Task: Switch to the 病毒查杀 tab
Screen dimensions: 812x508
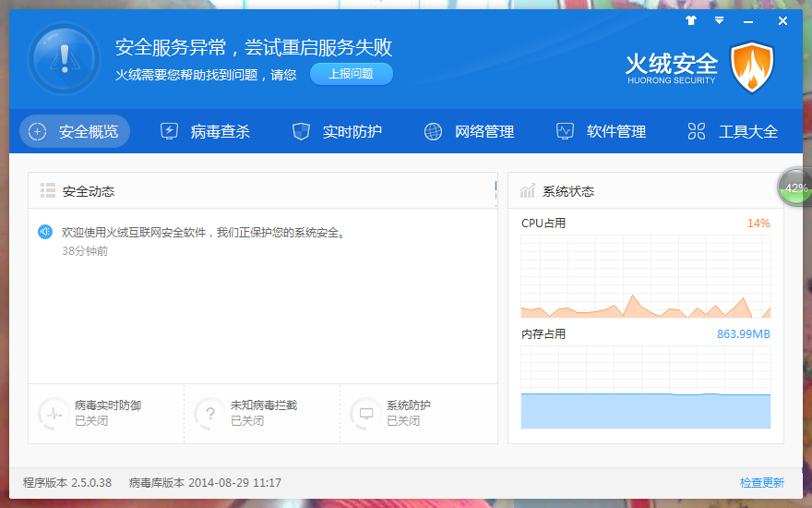Action: [206, 132]
